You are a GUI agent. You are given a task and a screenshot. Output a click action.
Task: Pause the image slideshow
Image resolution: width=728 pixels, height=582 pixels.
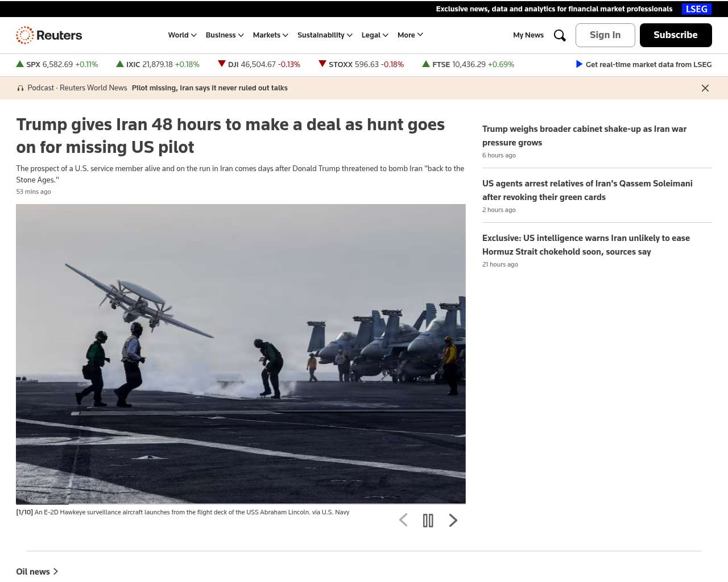click(x=428, y=520)
